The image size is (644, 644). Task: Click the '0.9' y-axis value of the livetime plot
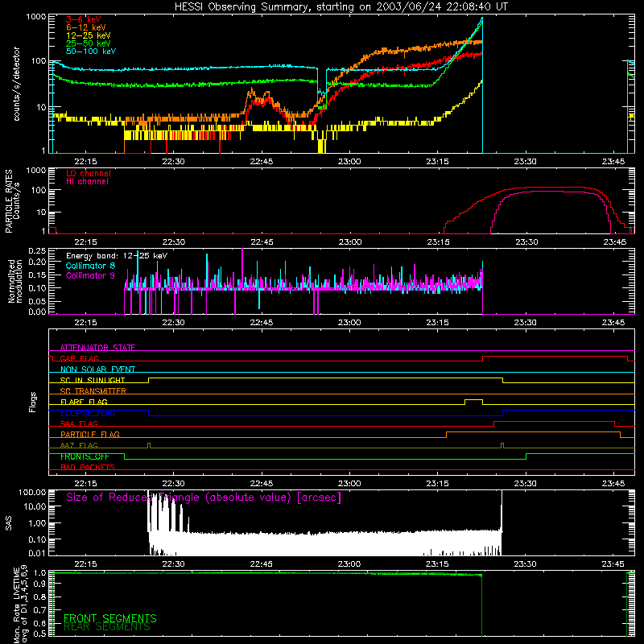point(39,584)
